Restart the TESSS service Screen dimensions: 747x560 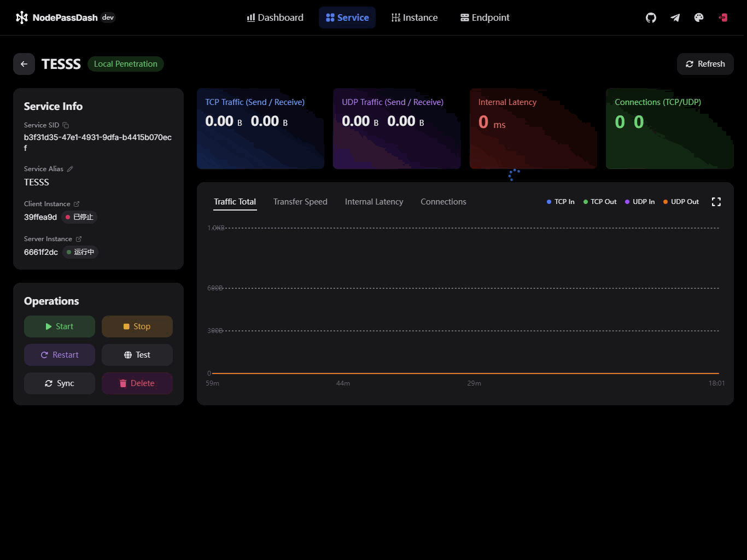pos(60,355)
